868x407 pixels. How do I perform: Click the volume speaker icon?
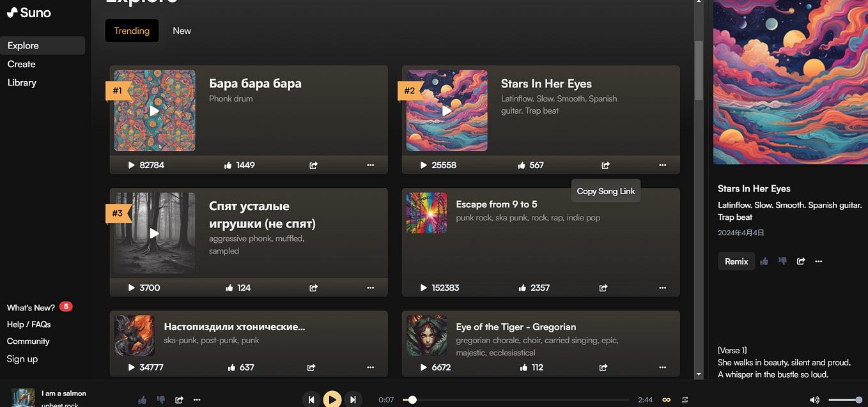coord(814,399)
